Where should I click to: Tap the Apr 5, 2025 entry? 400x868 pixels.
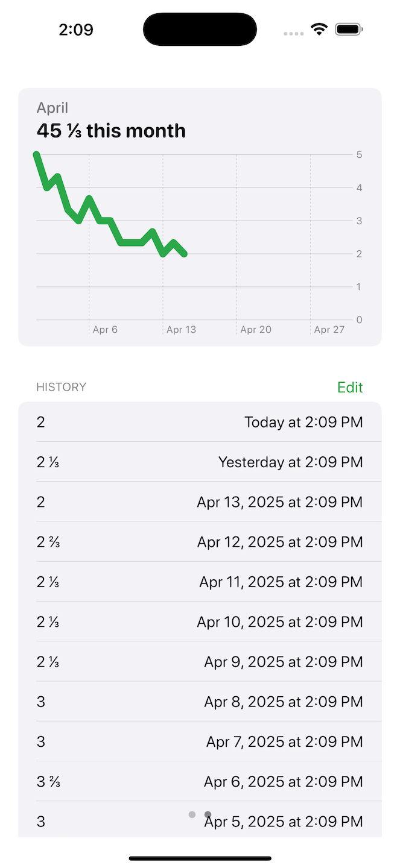coord(200,821)
